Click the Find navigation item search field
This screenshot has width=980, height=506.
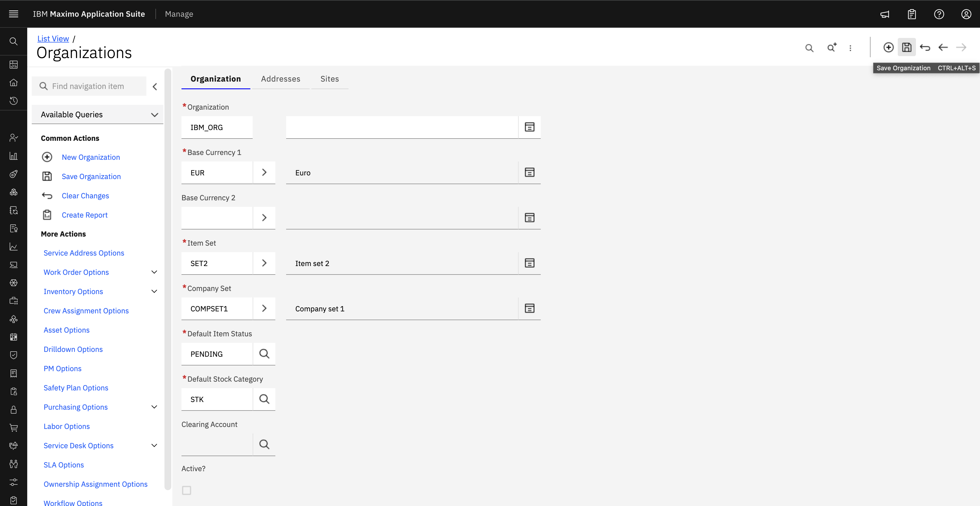[89, 86]
